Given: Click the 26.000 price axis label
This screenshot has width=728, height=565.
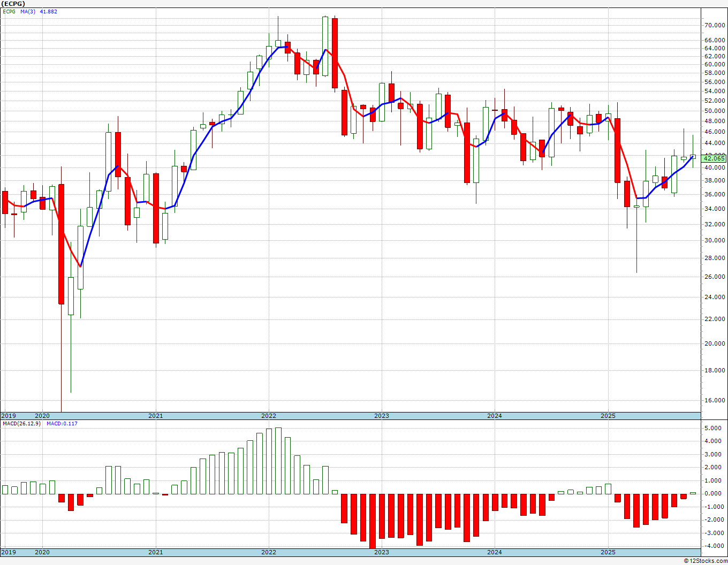Looking at the screenshot, I should [715, 277].
